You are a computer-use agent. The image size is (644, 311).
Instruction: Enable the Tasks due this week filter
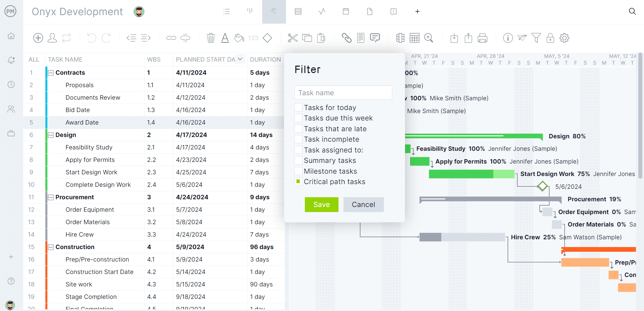[298, 118]
